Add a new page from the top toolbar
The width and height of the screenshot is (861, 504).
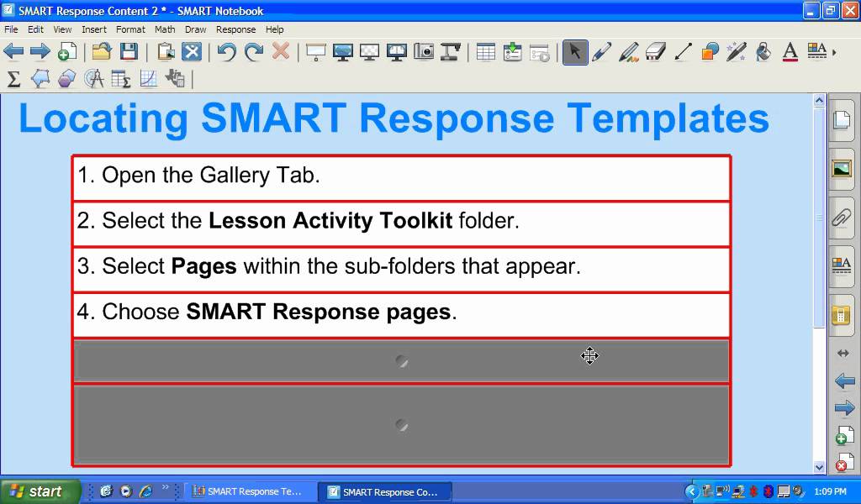click(x=67, y=52)
